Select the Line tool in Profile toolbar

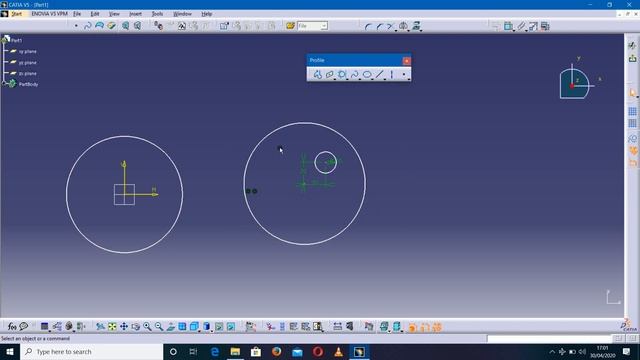tap(380, 74)
